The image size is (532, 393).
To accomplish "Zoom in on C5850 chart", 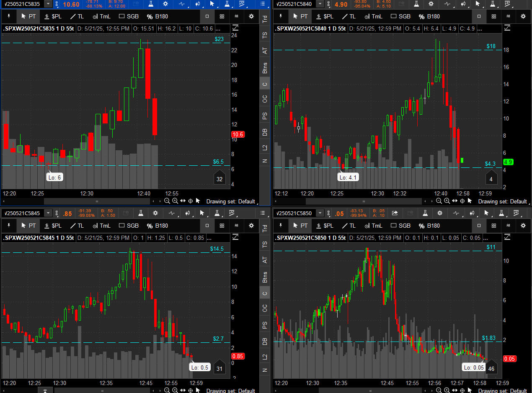I will click(x=447, y=390).
